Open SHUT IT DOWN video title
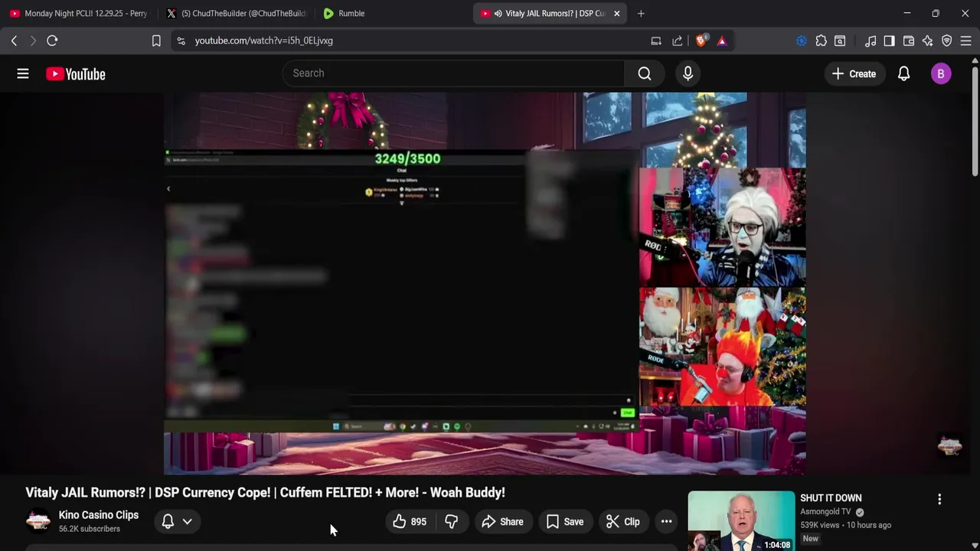Image resolution: width=980 pixels, height=551 pixels. tap(831, 498)
